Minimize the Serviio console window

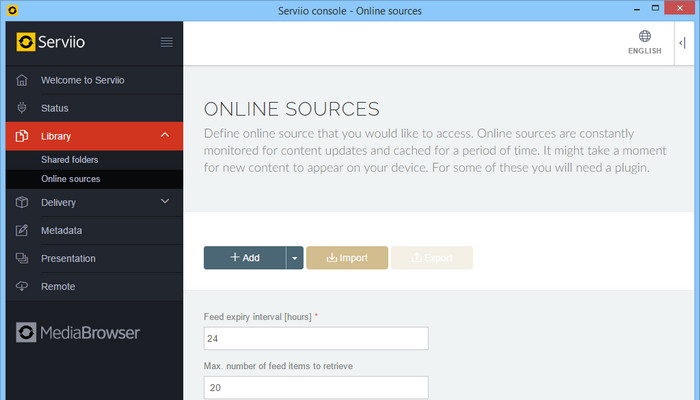pyautogui.click(x=637, y=9)
